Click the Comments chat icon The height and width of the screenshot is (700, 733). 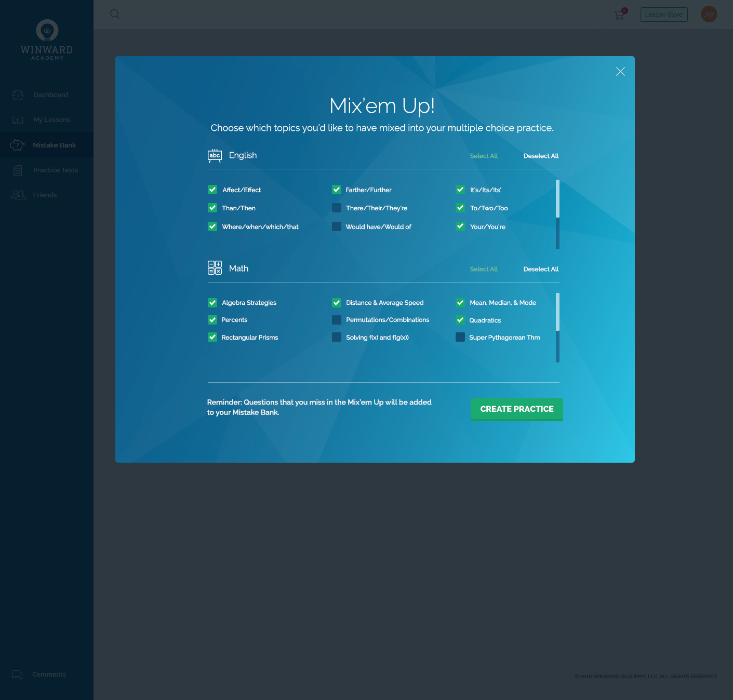click(17, 675)
